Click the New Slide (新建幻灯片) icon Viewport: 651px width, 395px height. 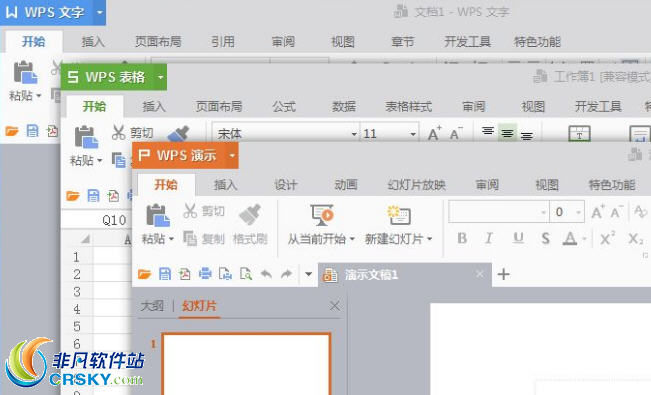399,216
